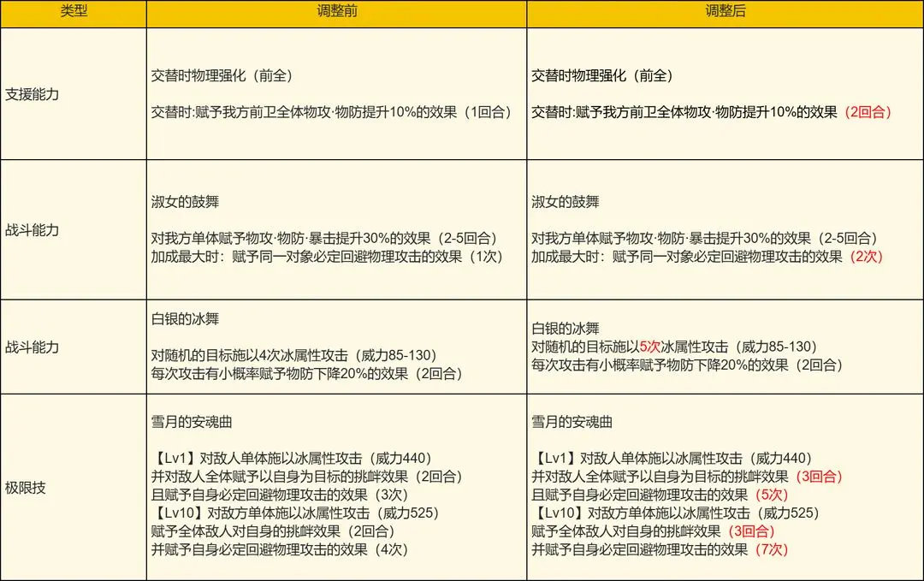Click the 类型 column header
Screen dimensions: 924x581
point(74,11)
